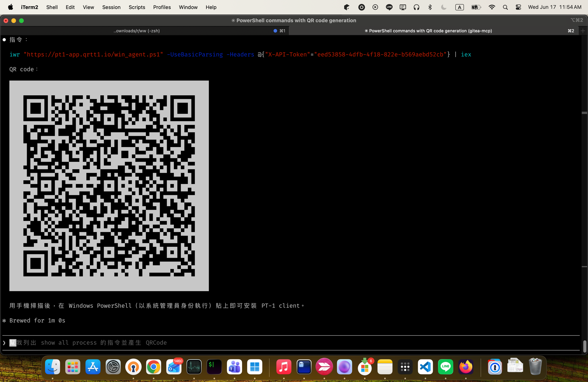Click the -UseBasicParsing parameter text
This screenshot has height=382, width=588.
195,54
